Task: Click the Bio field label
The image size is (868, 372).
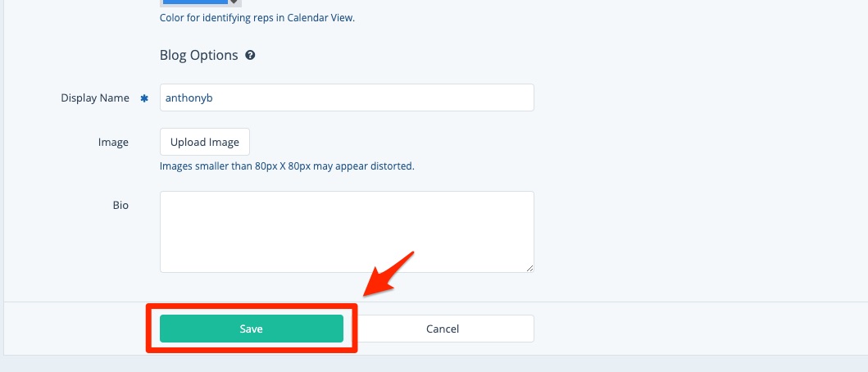Action: [x=120, y=205]
